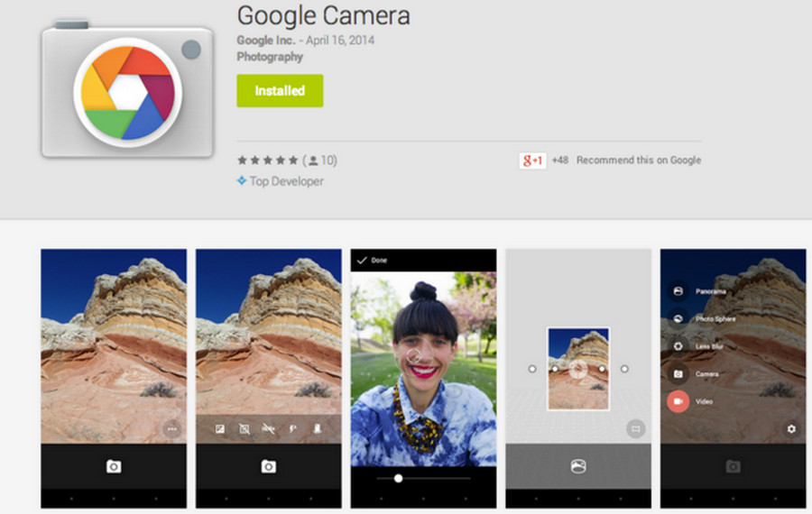Toggle the grid lines icon in second screenshot
The image size is (812, 514).
click(x=244, y=429)
